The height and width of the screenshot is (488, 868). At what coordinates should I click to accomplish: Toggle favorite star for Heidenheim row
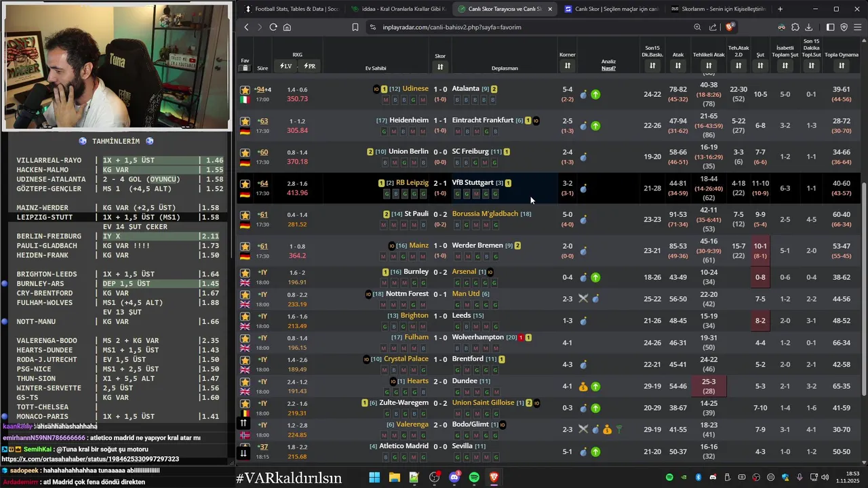(x=245, y=121)
